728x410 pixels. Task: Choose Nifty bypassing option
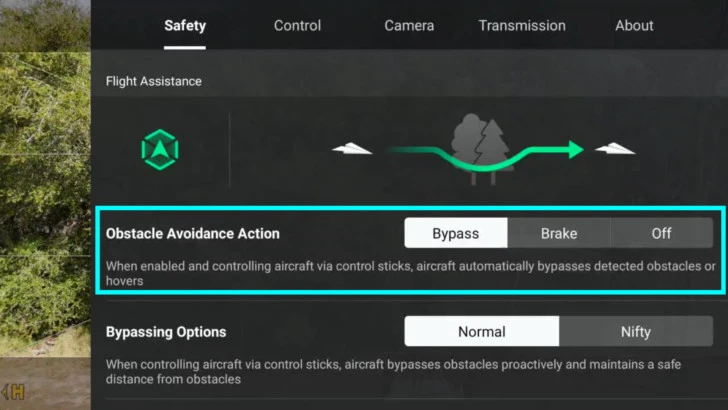636,332
